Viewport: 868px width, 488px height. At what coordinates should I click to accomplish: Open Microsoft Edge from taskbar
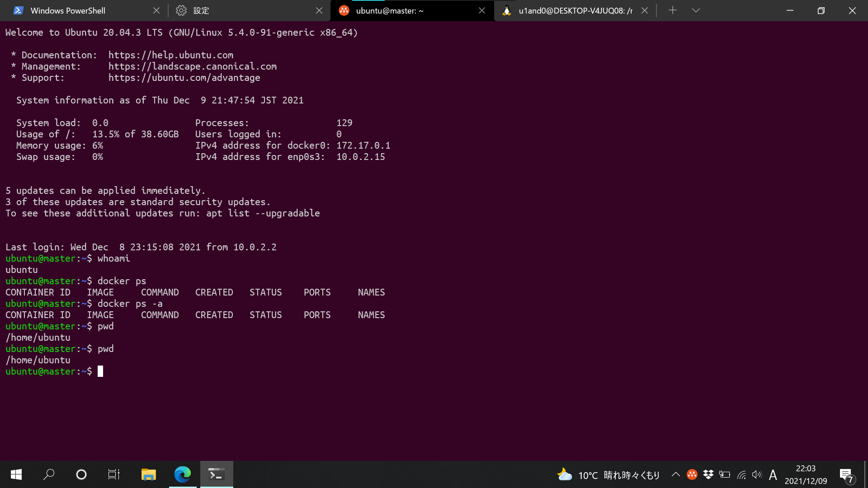coord(183,474)
